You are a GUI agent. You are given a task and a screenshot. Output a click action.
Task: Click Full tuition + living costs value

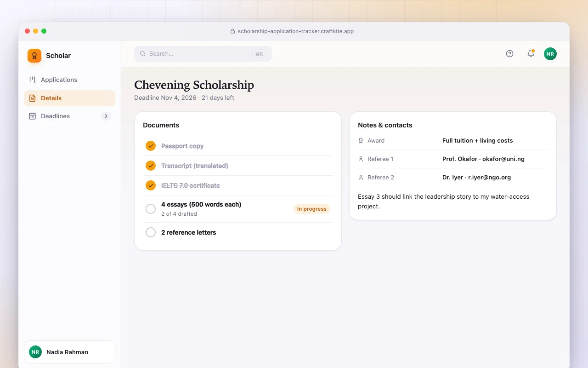pyautogui.click(x=478, y=141)
